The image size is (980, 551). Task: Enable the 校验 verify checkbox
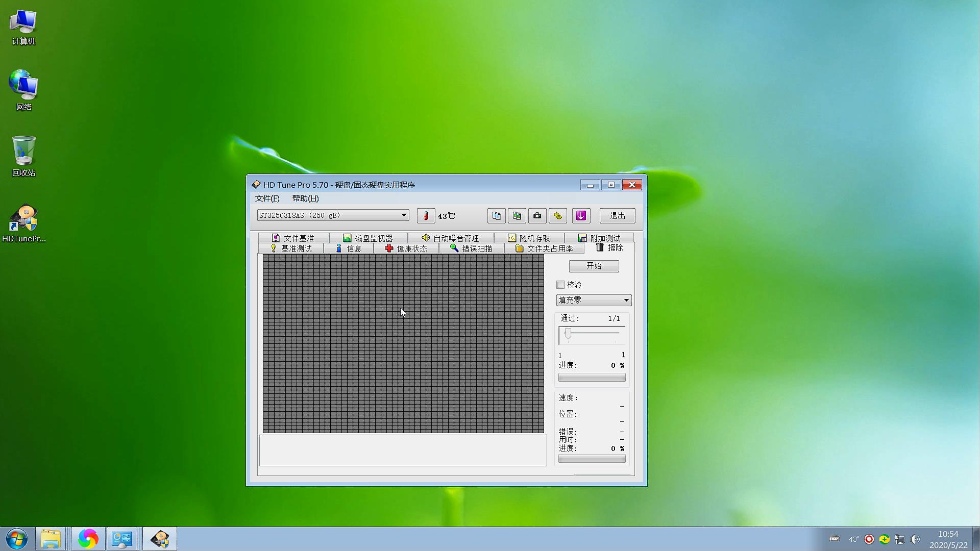tap(560, 285)
